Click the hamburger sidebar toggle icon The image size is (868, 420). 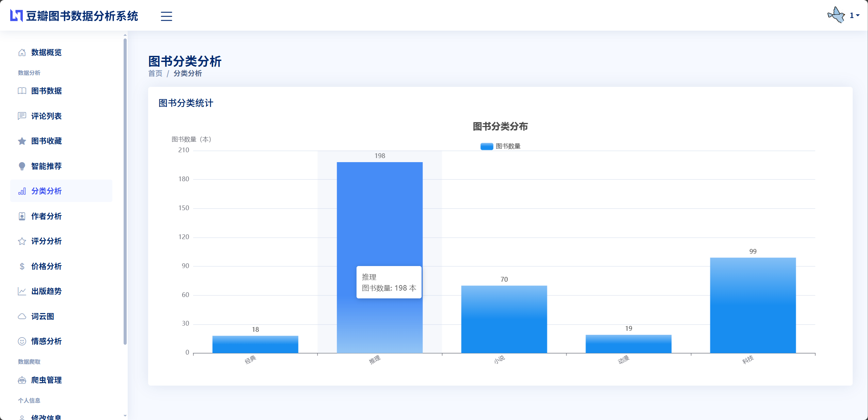pos(166,16)
